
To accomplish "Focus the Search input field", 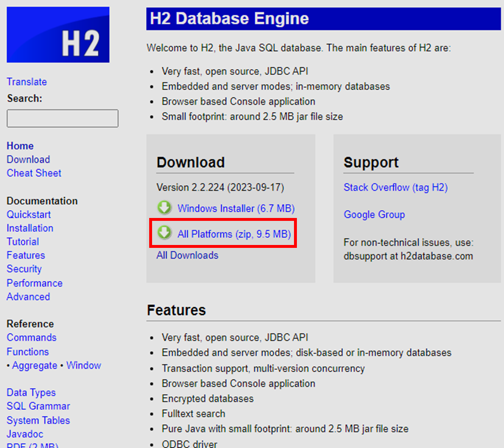I will (62, 118).
